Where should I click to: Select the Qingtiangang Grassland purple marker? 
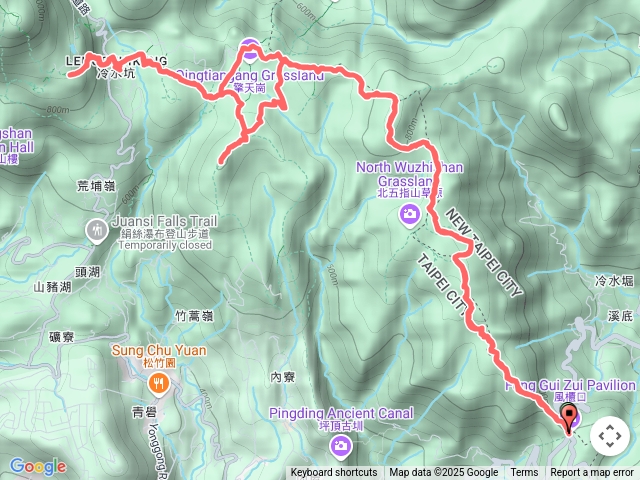[250, 50]
